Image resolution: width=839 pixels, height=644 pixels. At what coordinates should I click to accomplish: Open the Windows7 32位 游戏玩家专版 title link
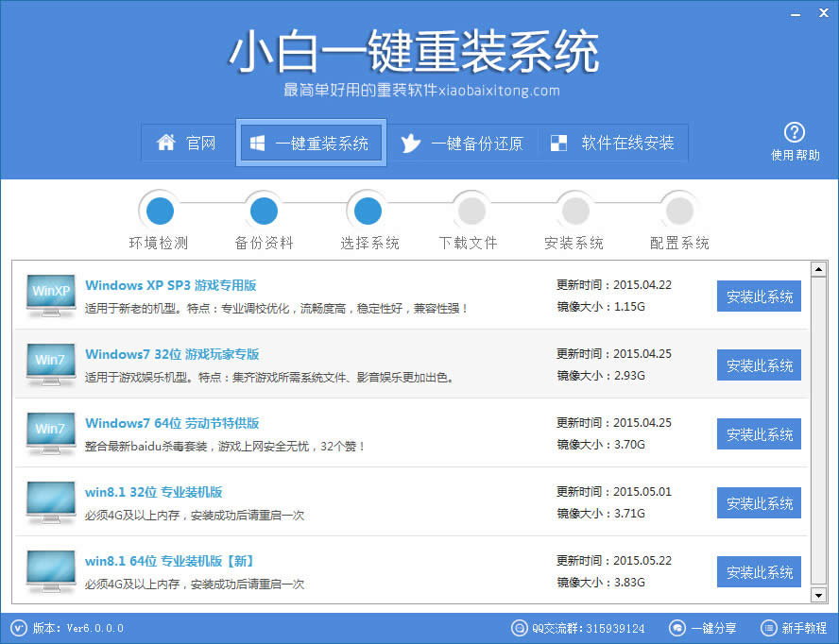(172, 354)
